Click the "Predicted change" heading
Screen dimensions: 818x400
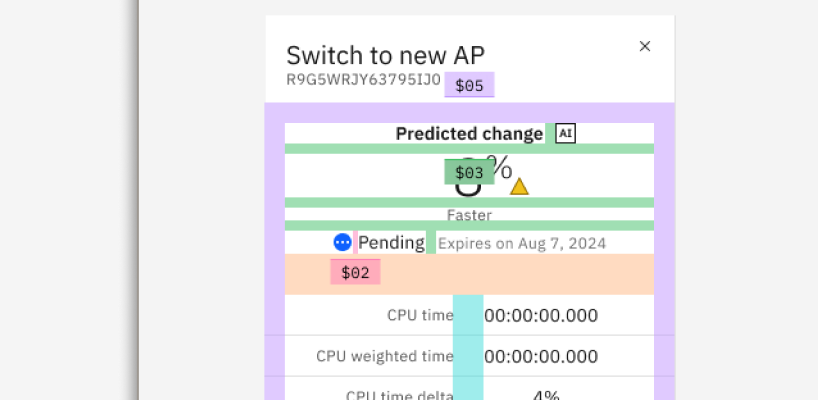(469, 134)
